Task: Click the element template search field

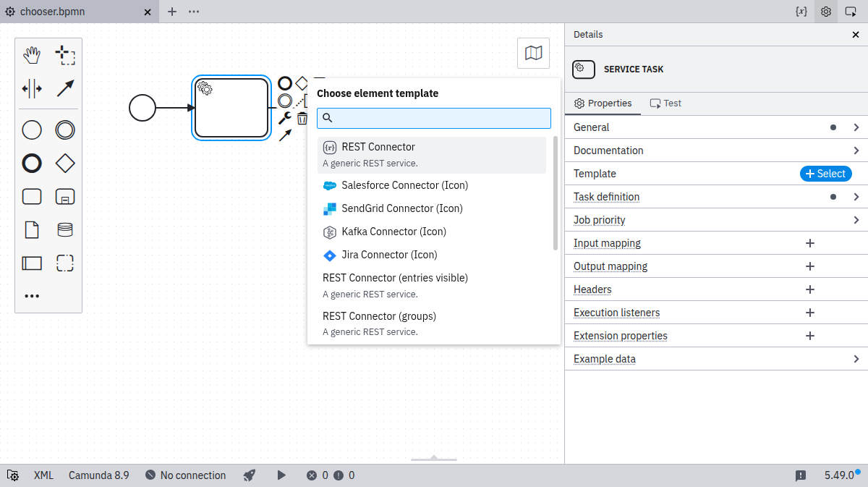Action: (434, 118)
